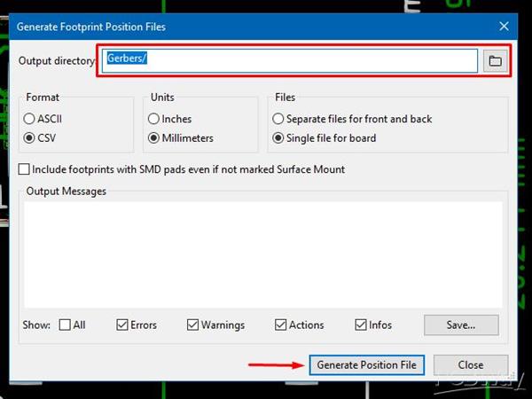The height and width of the screenshot is (399, 532).
Task: Enable Include footprints with SMD pads checkbox
Action: pos(25,168)
